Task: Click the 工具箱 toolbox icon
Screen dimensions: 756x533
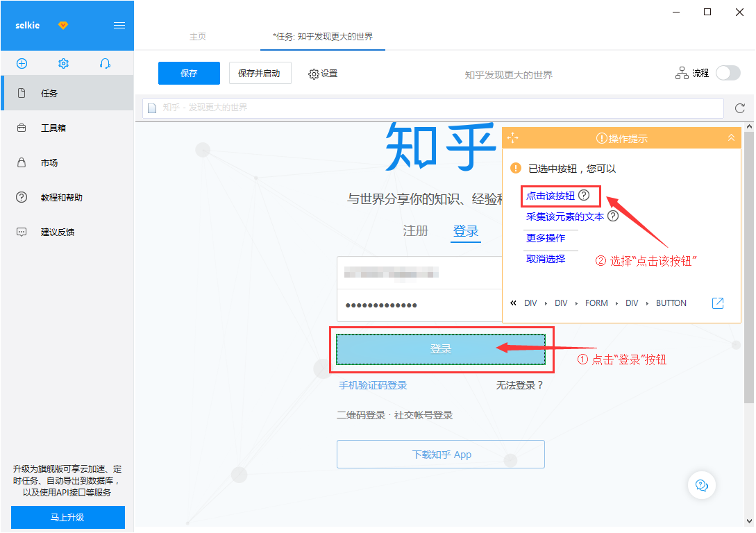Action: [22, 128]
